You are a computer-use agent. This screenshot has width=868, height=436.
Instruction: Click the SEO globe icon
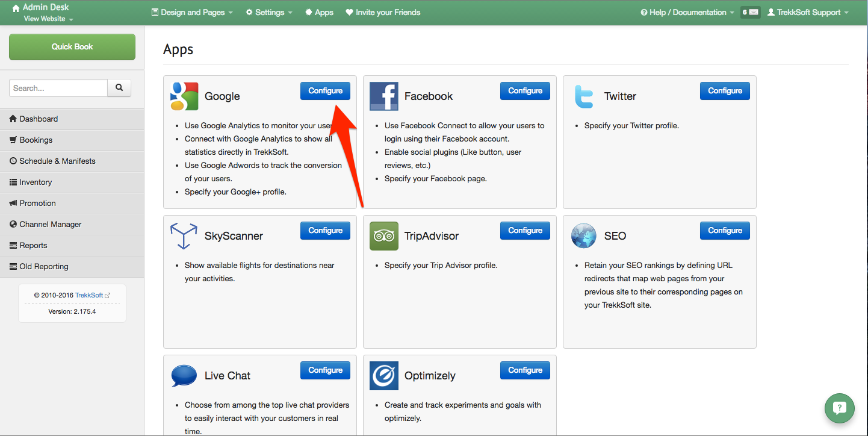pyautogui.click(x=584, y=236)
